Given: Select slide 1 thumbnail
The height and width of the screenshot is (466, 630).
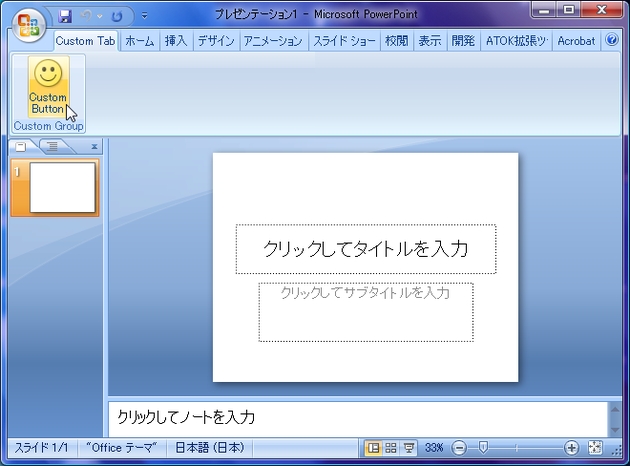Looking at the screenshot, I should pos(55,188).
